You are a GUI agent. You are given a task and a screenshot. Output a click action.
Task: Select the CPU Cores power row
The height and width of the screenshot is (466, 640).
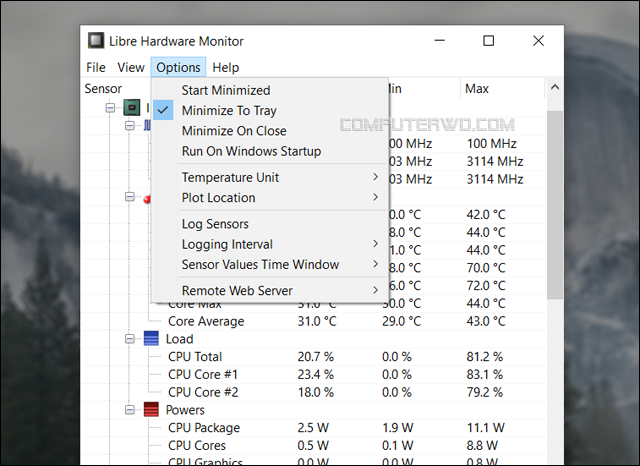pyautogui.click(x=314, y=446)
